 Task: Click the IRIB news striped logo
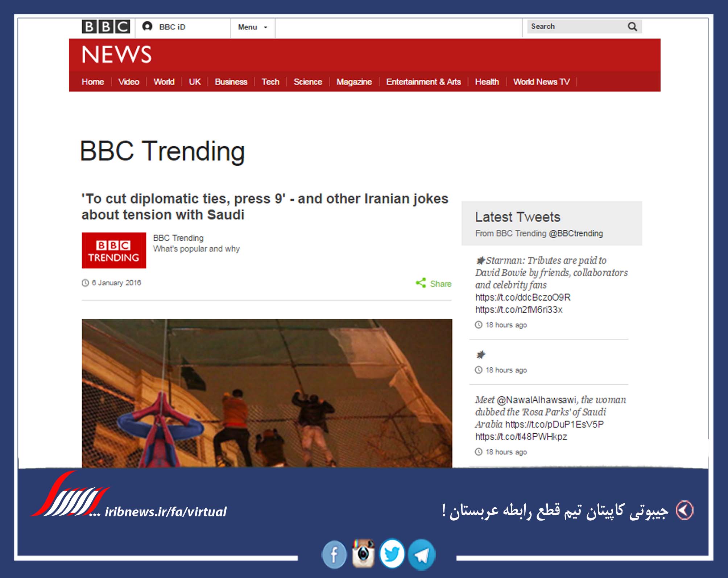70,494
